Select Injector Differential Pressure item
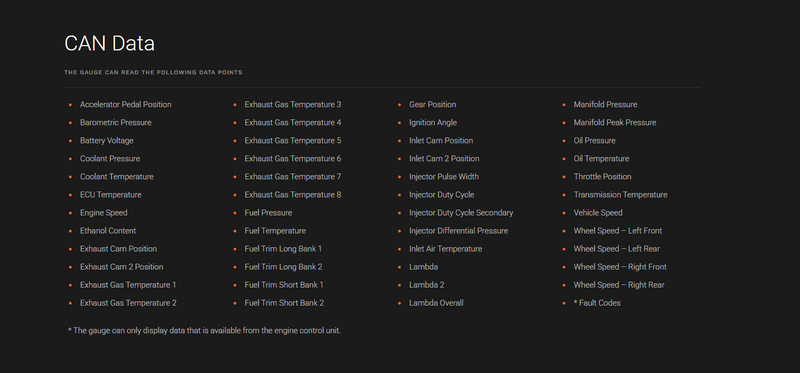The height and width of the screenshot is (373, 800). 459,231
